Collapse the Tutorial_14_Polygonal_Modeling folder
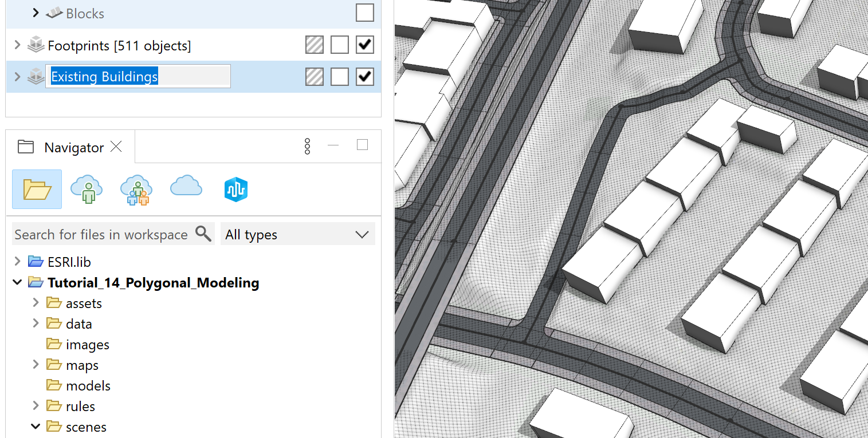The image size is (868, 438). [17, 282]
